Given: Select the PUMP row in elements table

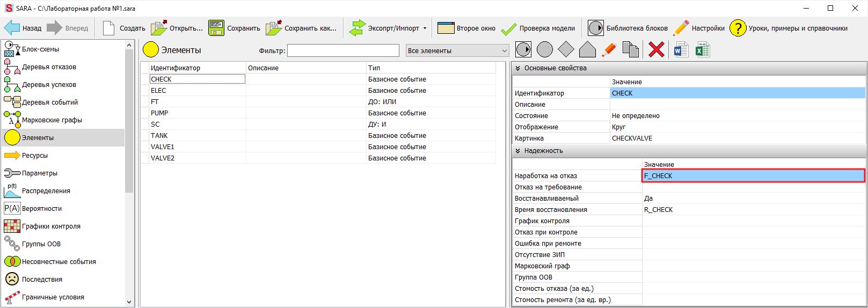Looking at the screenshot, I should tap(159, 113).
